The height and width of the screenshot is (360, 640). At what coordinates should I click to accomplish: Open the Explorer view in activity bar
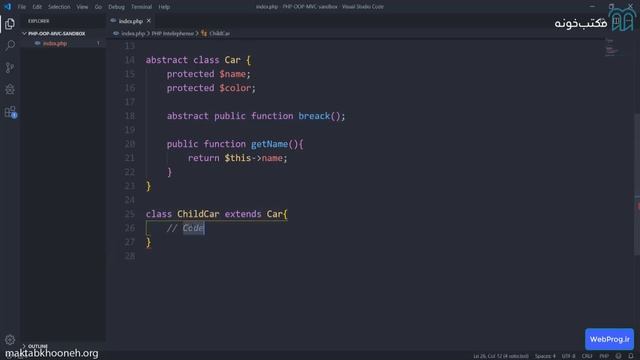(10, 24)
